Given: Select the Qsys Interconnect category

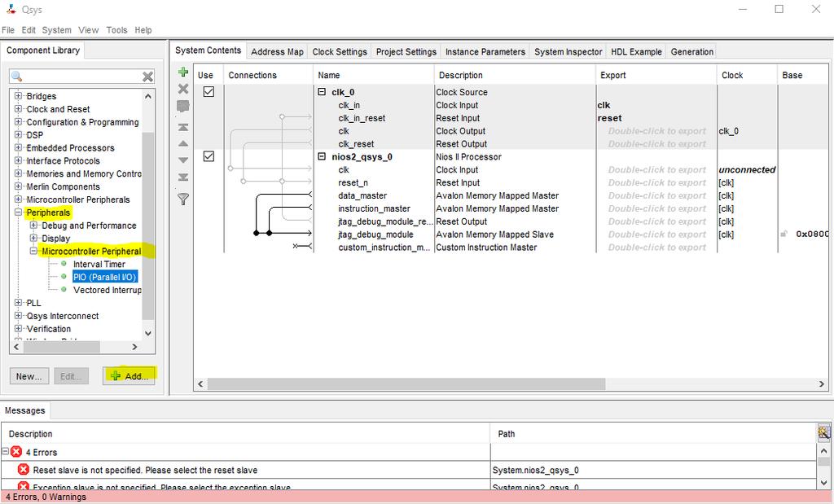Looking at the screenshot, I should click(62, 316).
